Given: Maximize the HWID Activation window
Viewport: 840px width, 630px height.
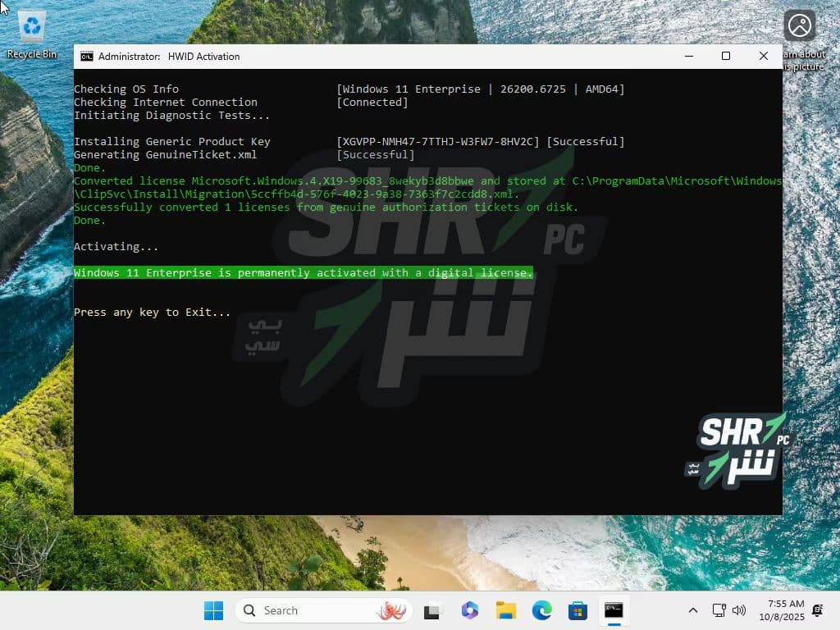Looking at the screenshot, I should (x=725, y=56).
